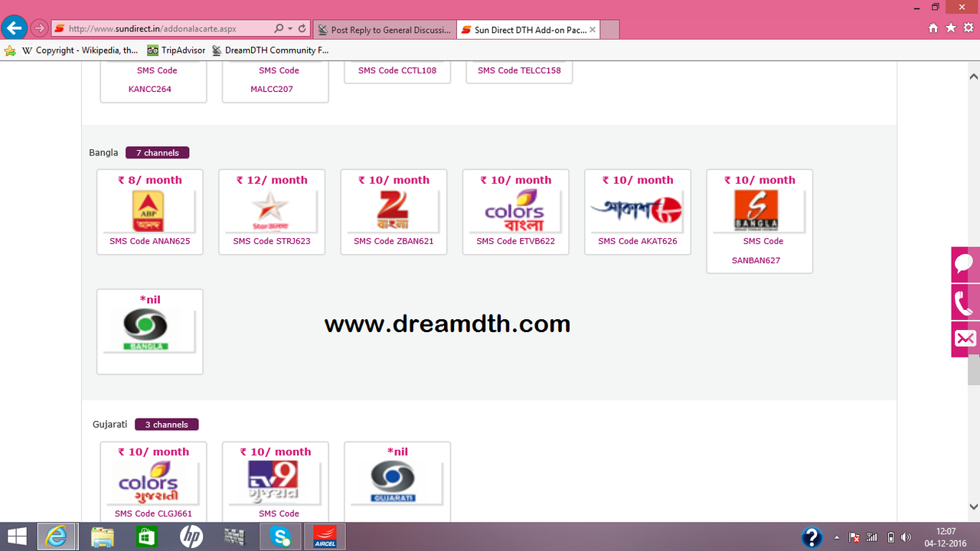Click the blue help question mark tray icon
The image size is (980, 551).
(x=812, y=536)
